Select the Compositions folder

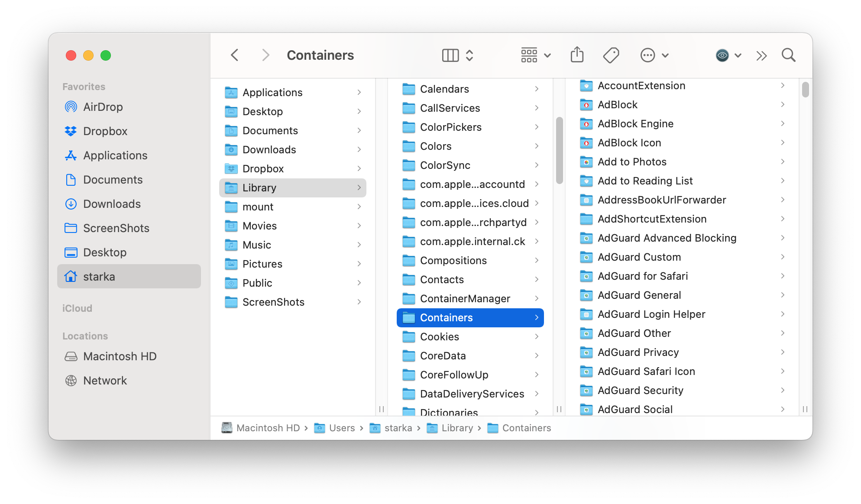470,261
